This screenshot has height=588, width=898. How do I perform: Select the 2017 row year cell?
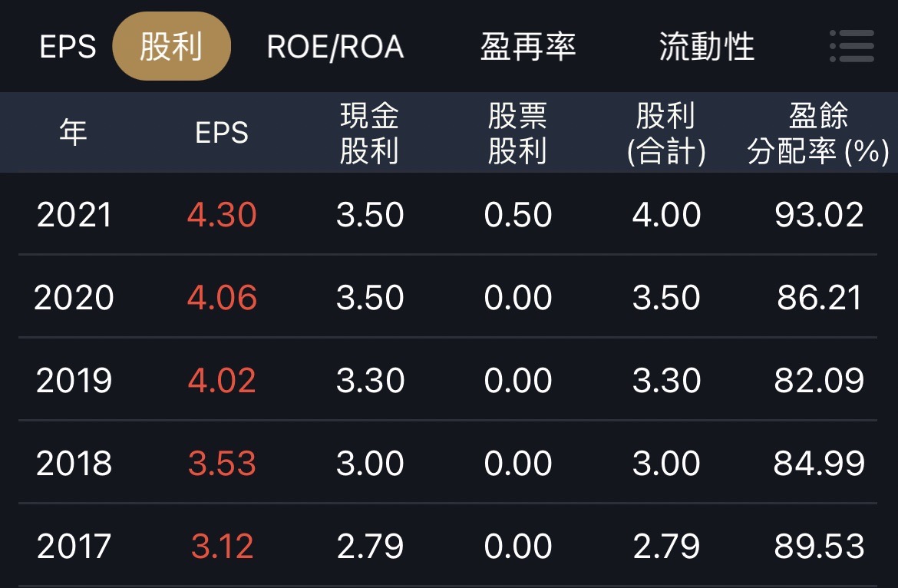point(74,547)
